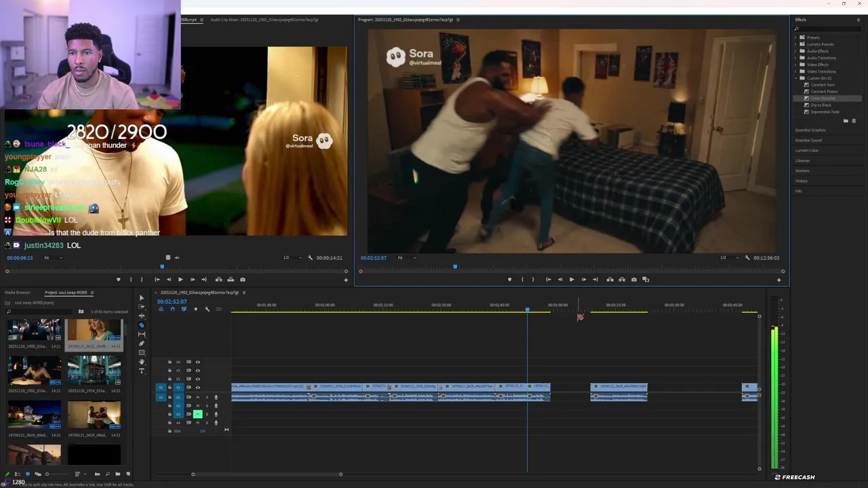Click the timeline horizontal zoom scrollbar
Screen dimensions: 868x488
[267, 474]
